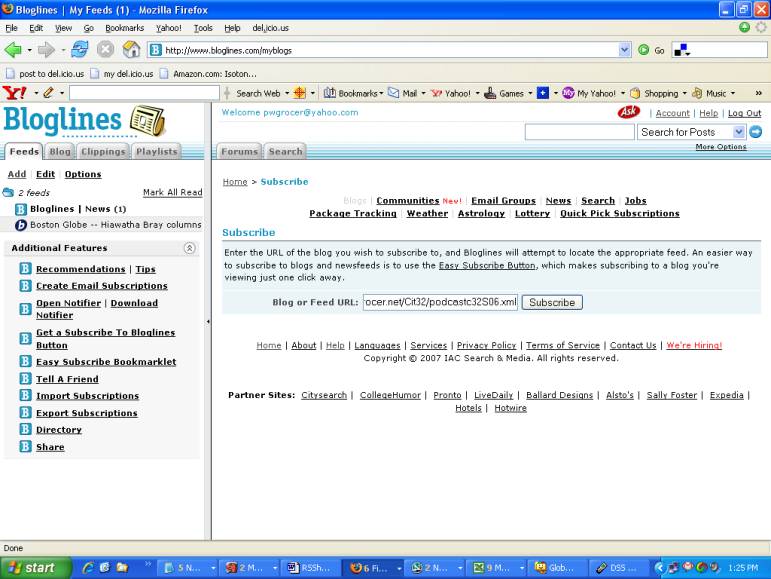Select Boston Globe Hiawatha Bray columns feed
The width and height of the screenshot is (771, 579).
[116, 225]
